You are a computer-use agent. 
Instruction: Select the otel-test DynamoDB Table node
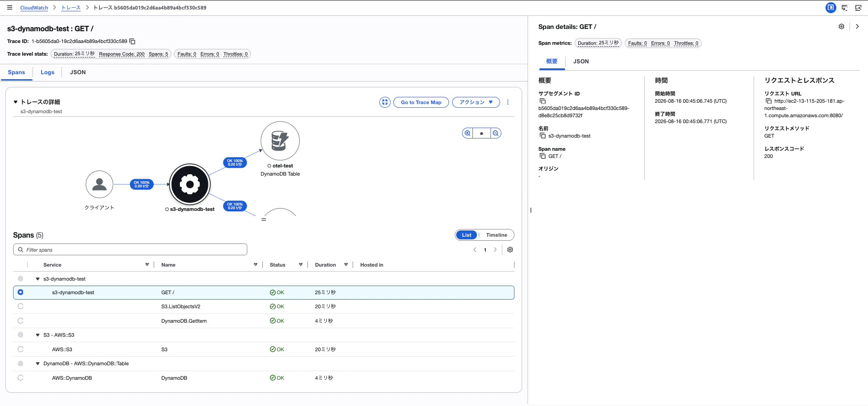(280, 141)
